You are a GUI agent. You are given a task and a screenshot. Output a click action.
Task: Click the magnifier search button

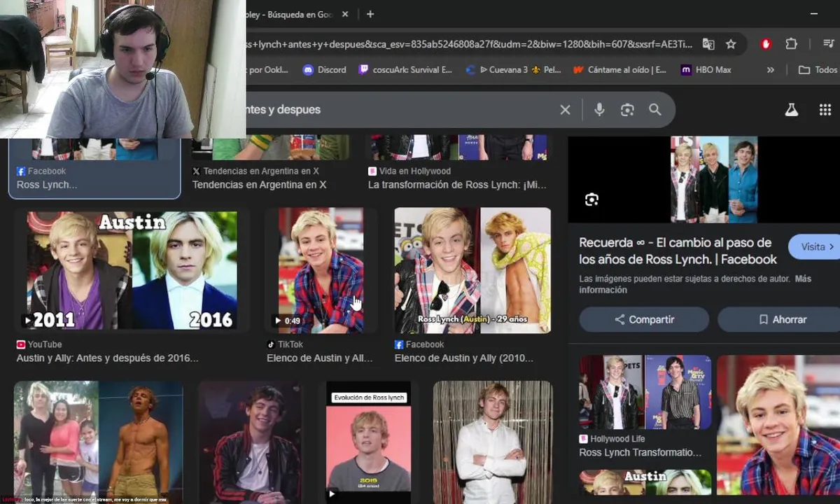pos(654,109)
